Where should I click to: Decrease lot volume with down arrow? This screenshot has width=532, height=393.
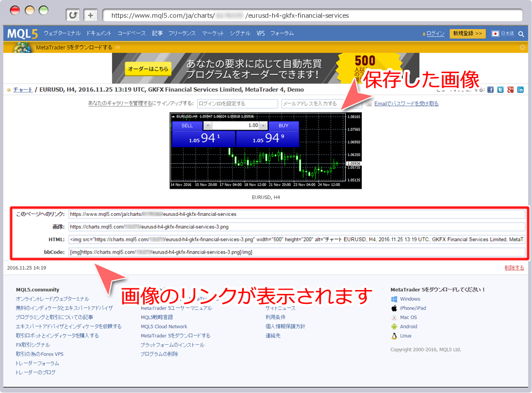pyautogui.click(x=208, y=126)
